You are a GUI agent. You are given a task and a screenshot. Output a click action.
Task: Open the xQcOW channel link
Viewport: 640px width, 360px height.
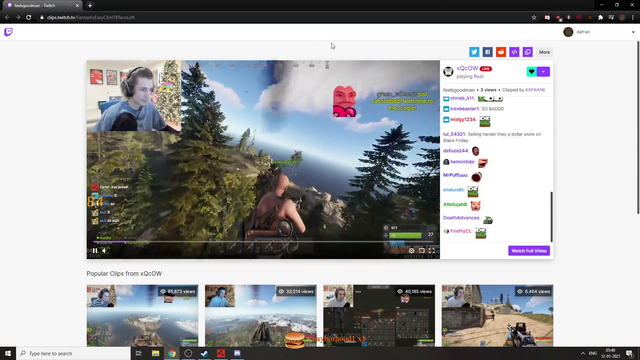(x=467, y=69)
